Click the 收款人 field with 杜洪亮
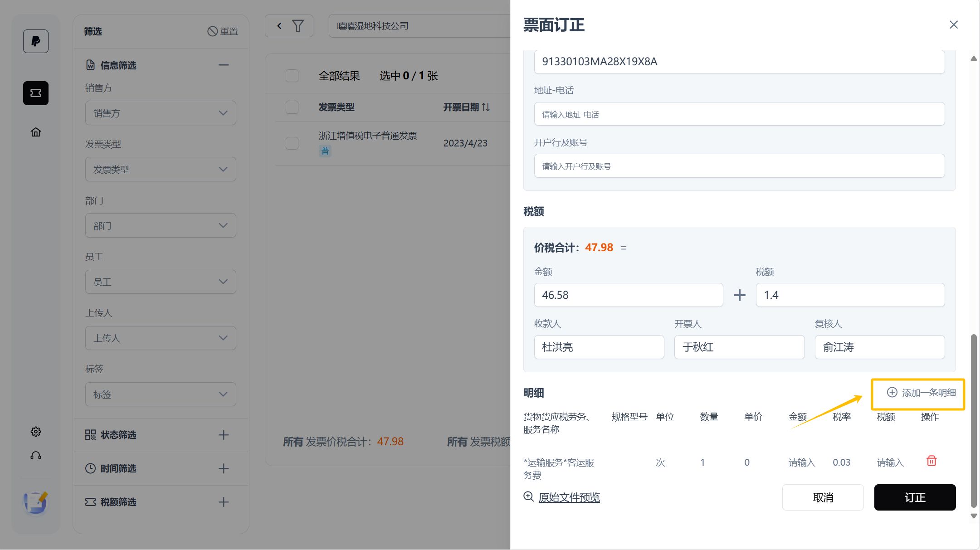 pos(599,347)
